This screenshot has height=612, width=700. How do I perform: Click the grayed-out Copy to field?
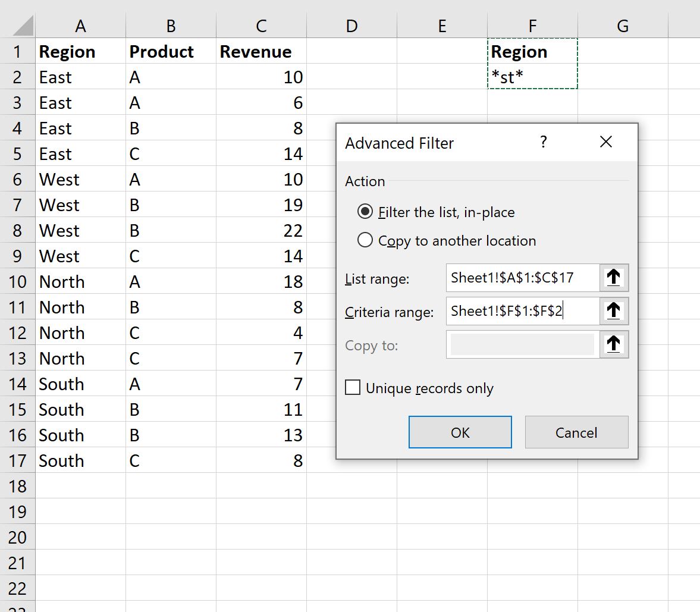pyautogui.click(x=520, y=344)
